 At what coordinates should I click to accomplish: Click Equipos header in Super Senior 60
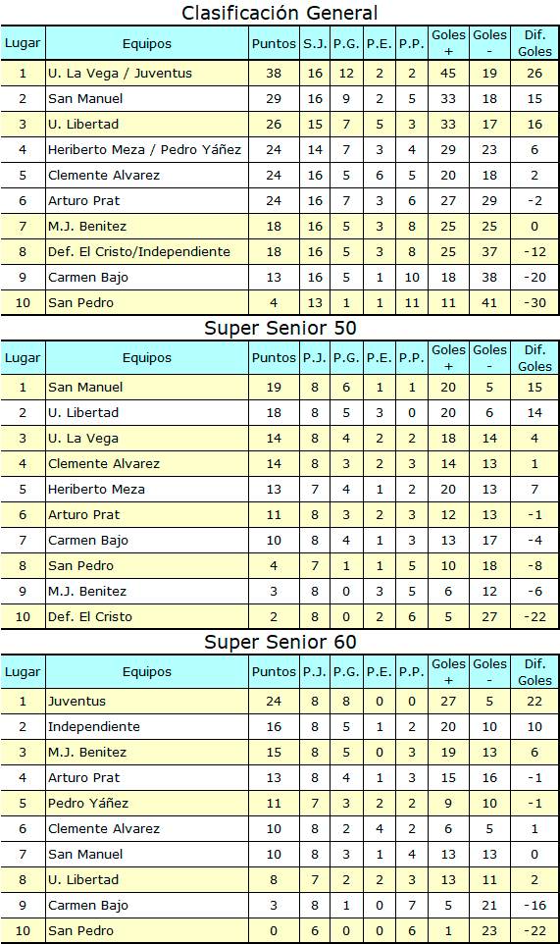[147, 672]
